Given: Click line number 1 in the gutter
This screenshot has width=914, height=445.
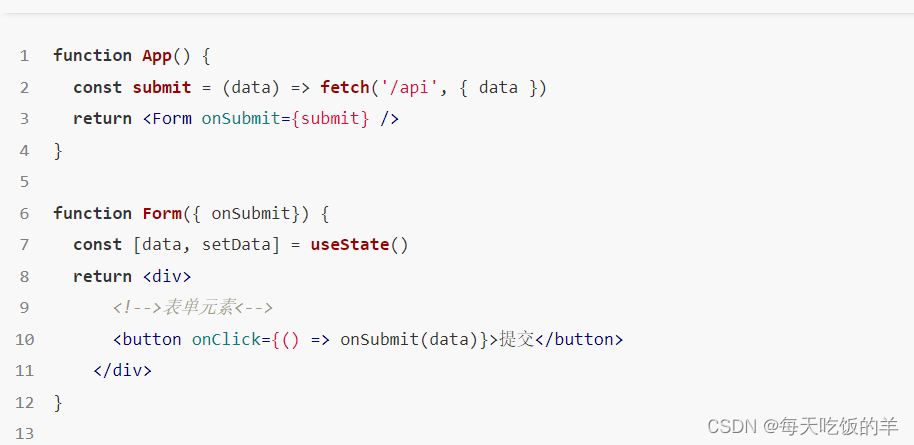Looking at the screenshot, I should (24, 56).
